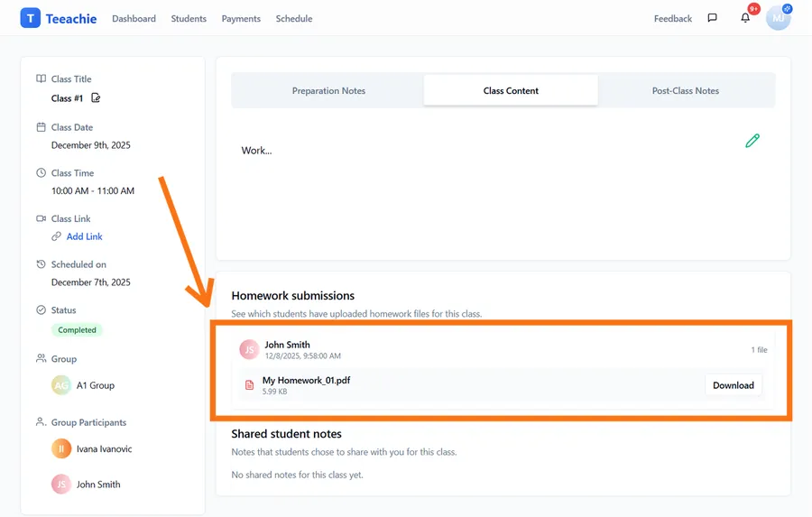The width and height of the screenshot is (812, 517).
Task: Open the Feedback link
Action: (x=673, y=19)
